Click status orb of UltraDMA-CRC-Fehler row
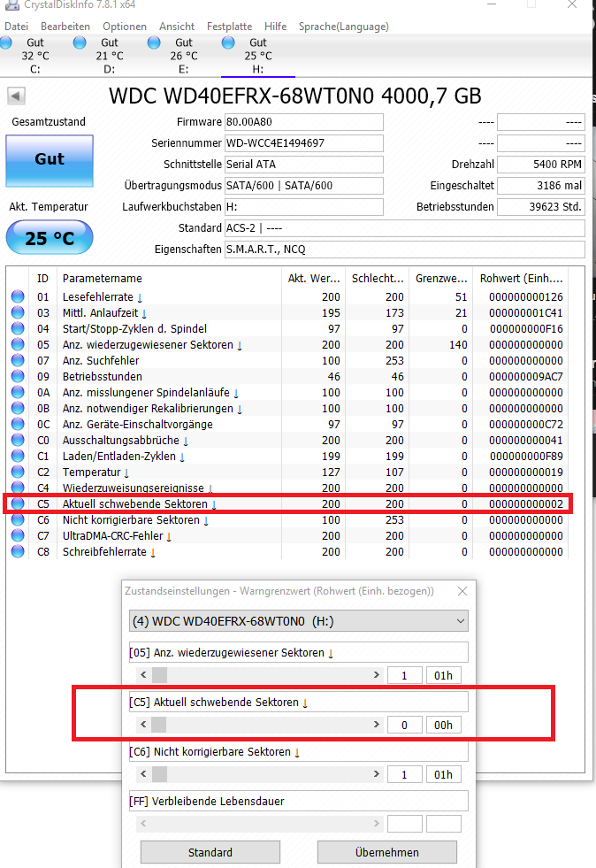The width and height of the screenshot is (596, 868). coord(18,536)
